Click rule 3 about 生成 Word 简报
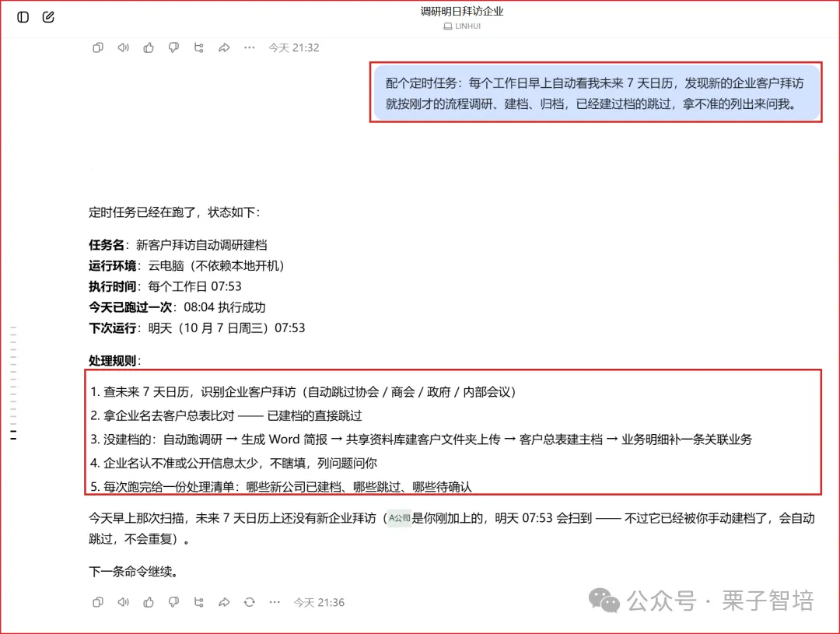Viewport: 840px width, 634px height. [x=421, y=440]
